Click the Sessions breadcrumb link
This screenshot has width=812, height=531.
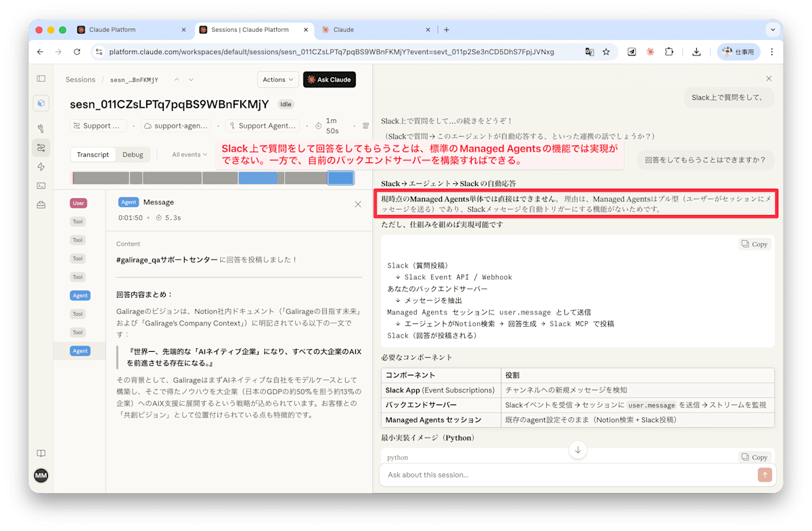coord(81,80)
